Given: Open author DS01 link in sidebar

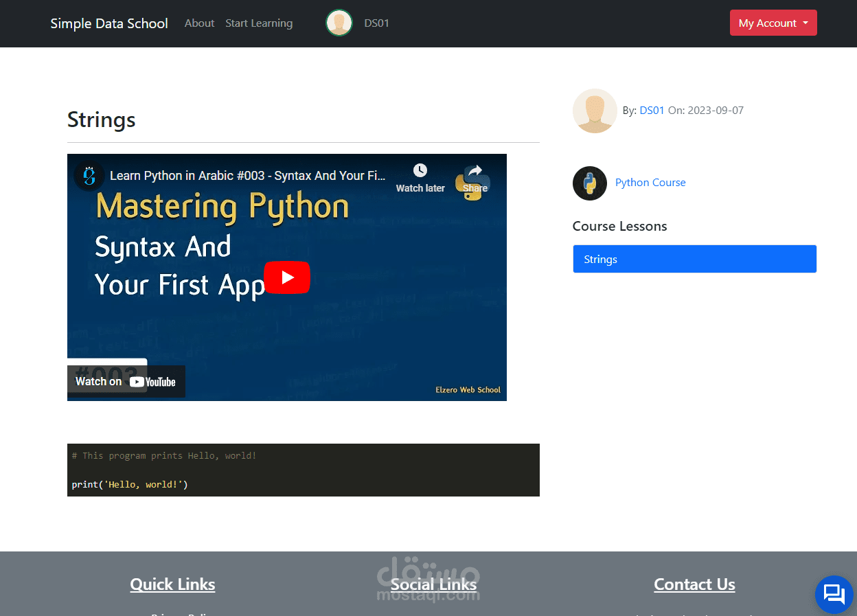Looking at the screenshot, I should [x=652, y=111].
